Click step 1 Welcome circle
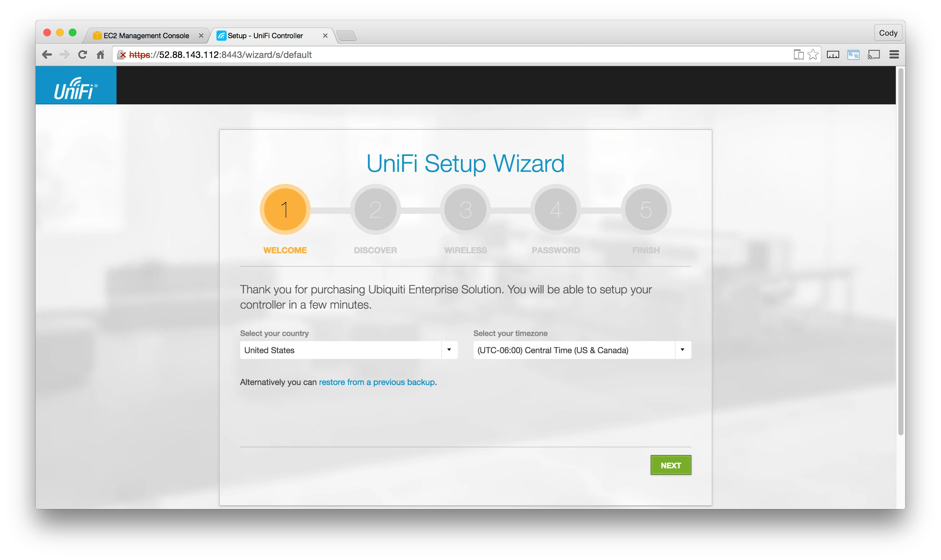The height and width of the screenshot is (560, 941). 285,209
